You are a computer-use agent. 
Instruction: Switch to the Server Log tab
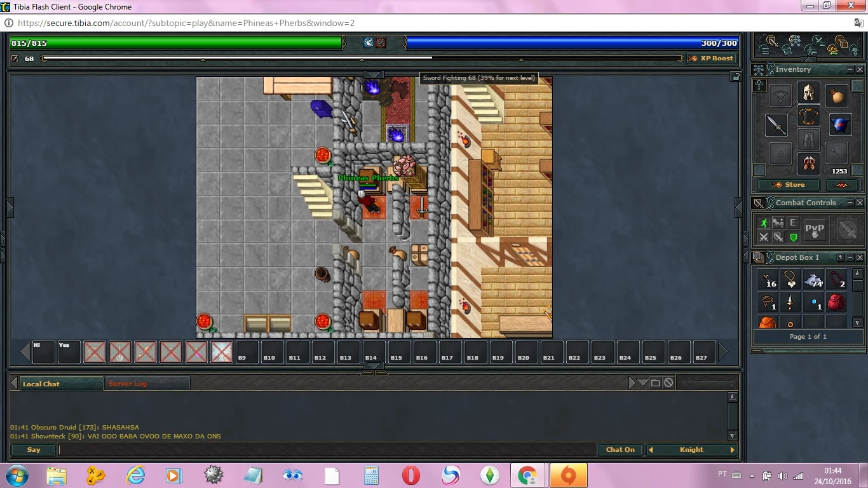tap(147, 384)
